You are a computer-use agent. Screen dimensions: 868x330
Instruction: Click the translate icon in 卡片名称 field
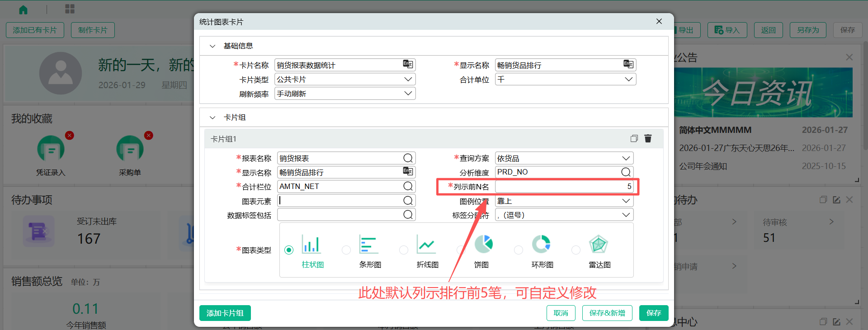408,64
